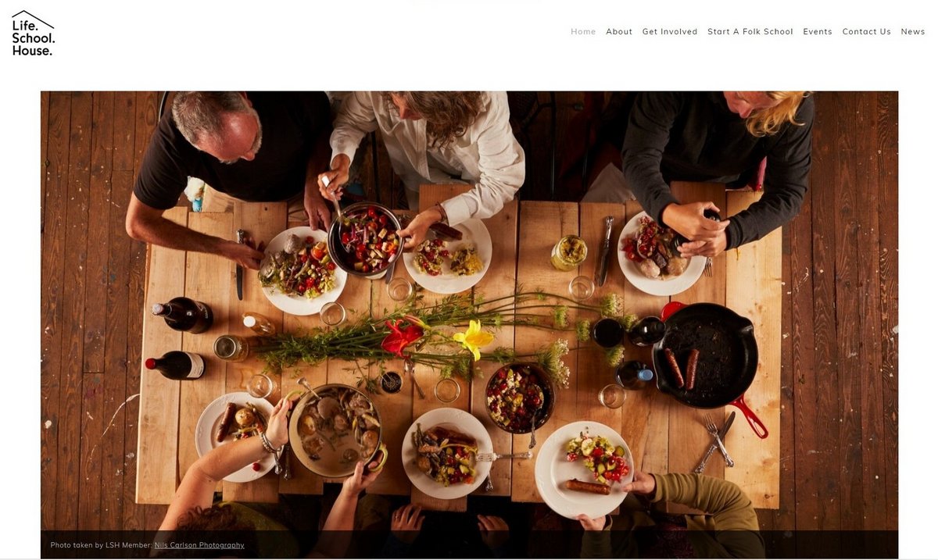Screen dimensions: 938x560
Task: Go to the About page
Action: coord(619,32)
